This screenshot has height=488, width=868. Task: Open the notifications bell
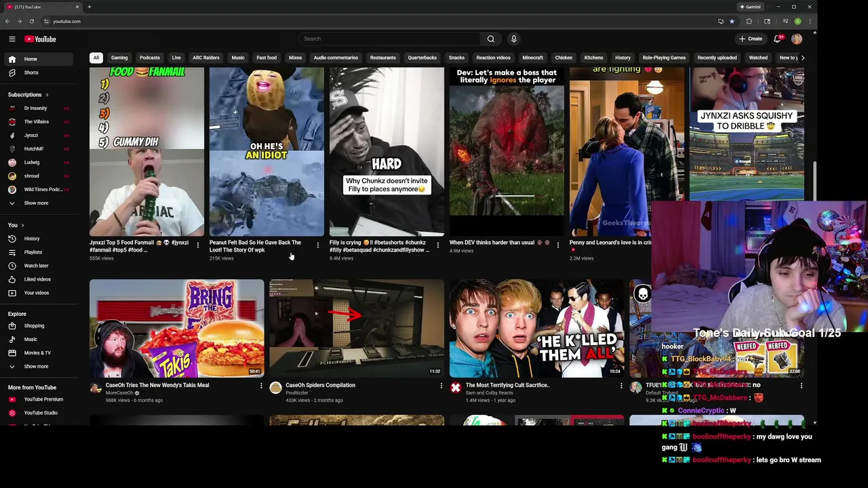click(778, 39)
